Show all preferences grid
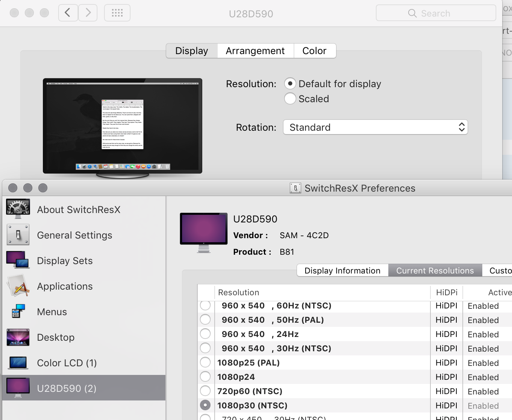 [x=117, y=13]
